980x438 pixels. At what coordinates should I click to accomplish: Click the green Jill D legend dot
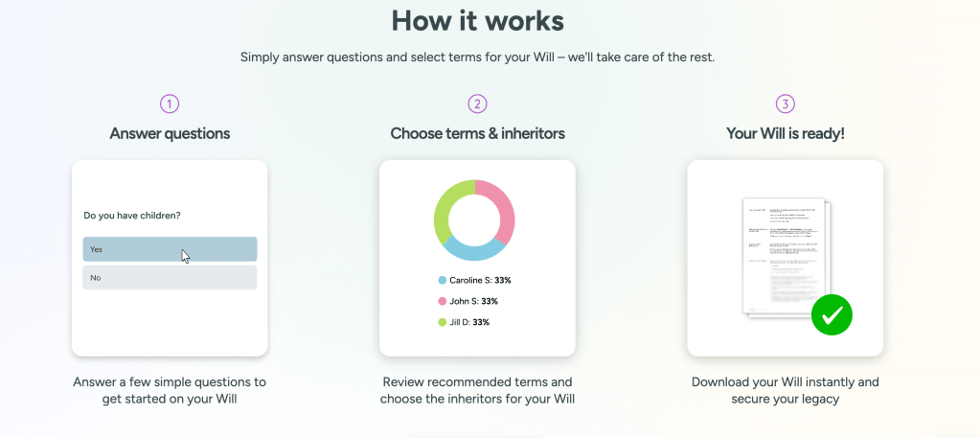pos(443,322)
